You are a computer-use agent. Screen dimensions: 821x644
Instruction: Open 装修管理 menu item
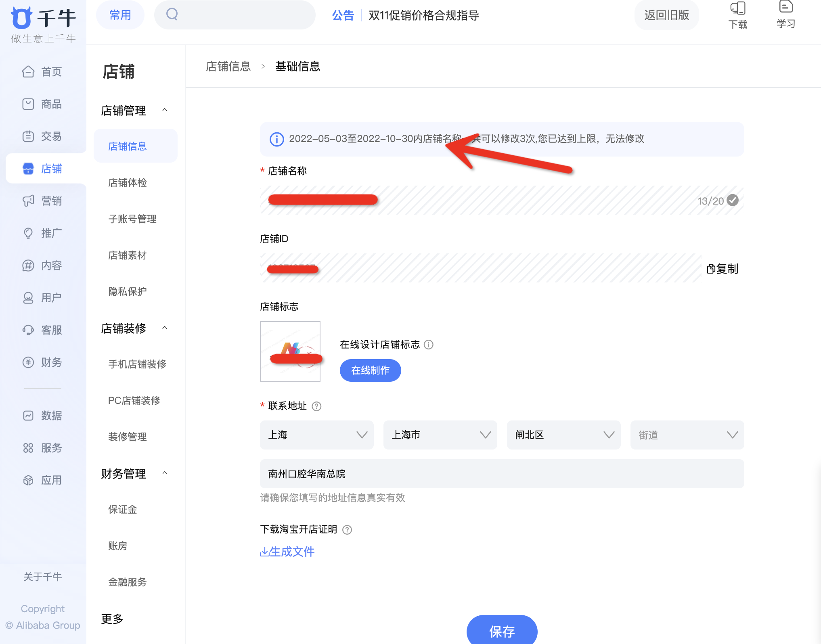pyautogui.click(x=128, y=437)
